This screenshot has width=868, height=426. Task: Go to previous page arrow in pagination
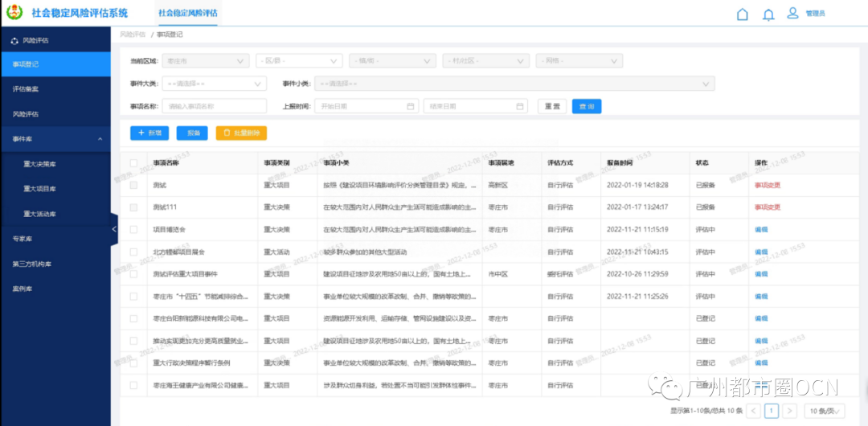tap(753, 411)
